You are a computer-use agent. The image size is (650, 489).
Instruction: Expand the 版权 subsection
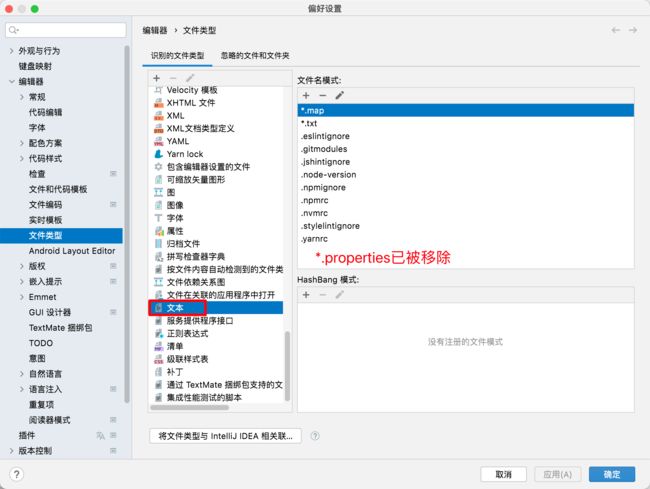pyautogui.click(x=22, y=266)
